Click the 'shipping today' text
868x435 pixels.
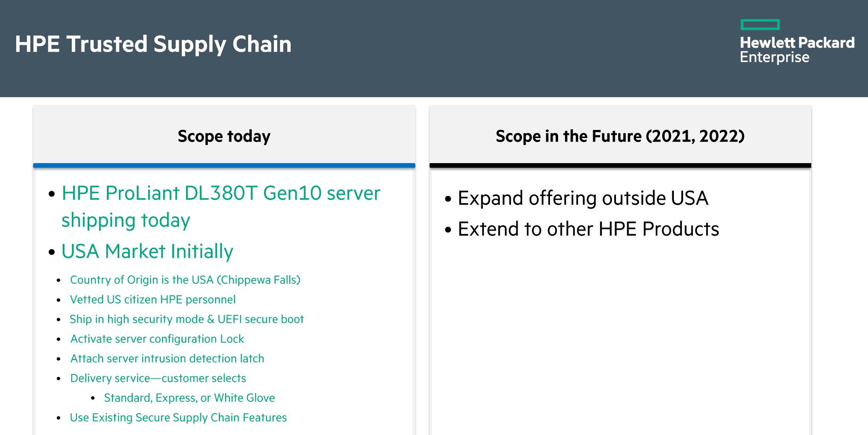[126, 220]
